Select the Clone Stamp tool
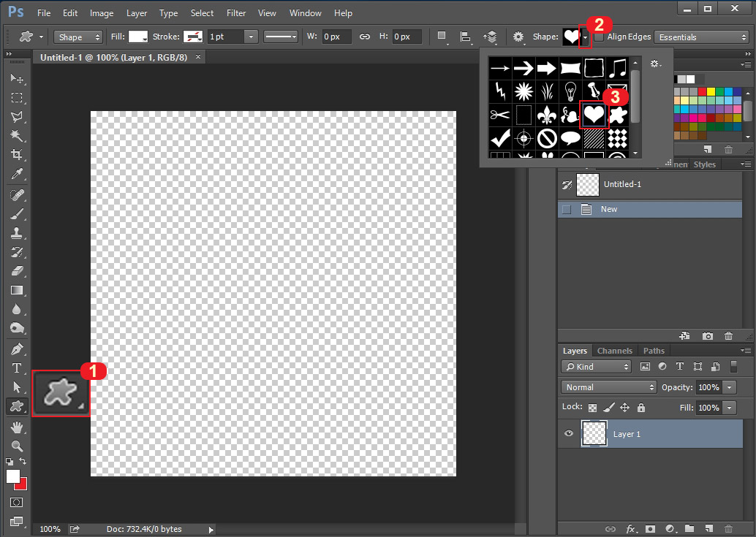Image resolution: width=756 pixels, height=537 pixels. (x=17, y=233)
